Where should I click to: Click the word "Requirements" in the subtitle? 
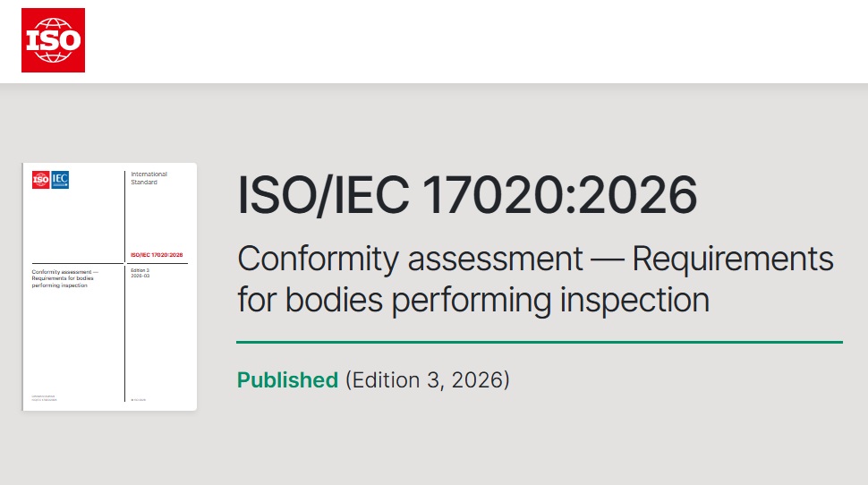click(733, 259)
